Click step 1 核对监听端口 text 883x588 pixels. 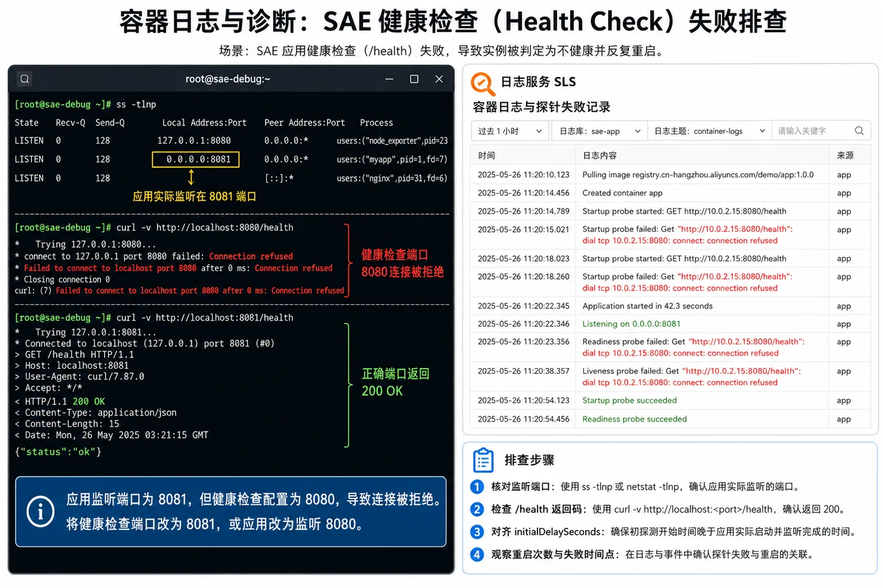pos(646,487)
